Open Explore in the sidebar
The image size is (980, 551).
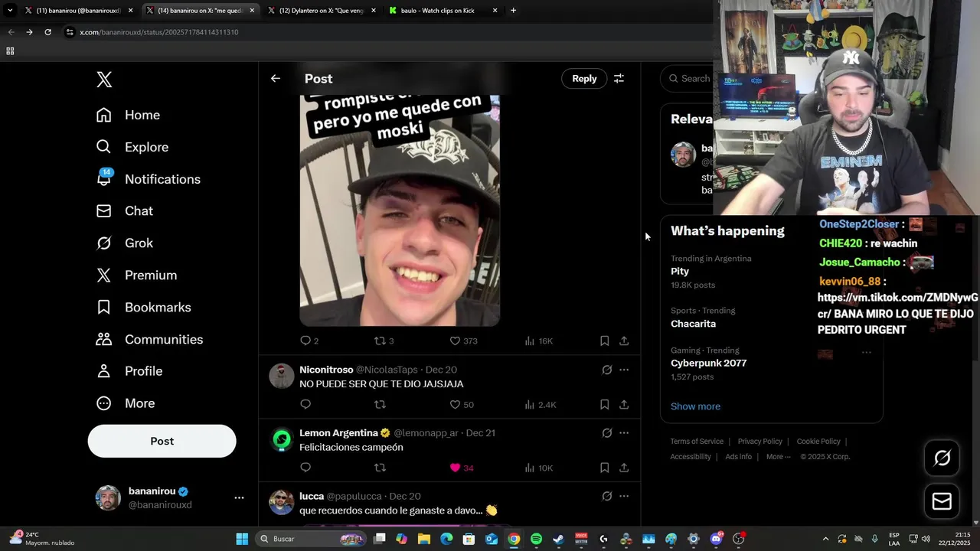point(132,147)
